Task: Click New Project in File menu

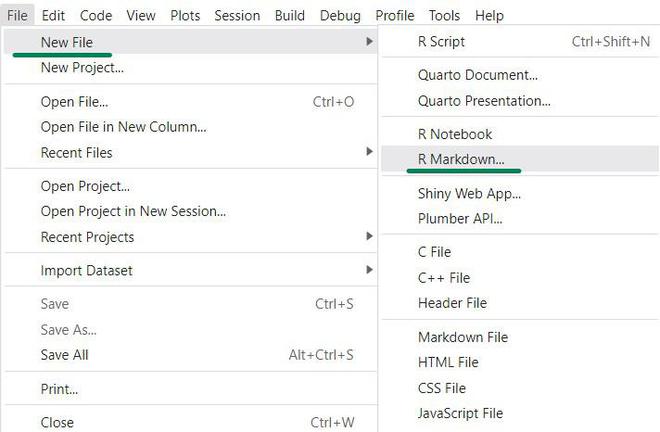Action: pyautogui.click(x=82, y=68)
